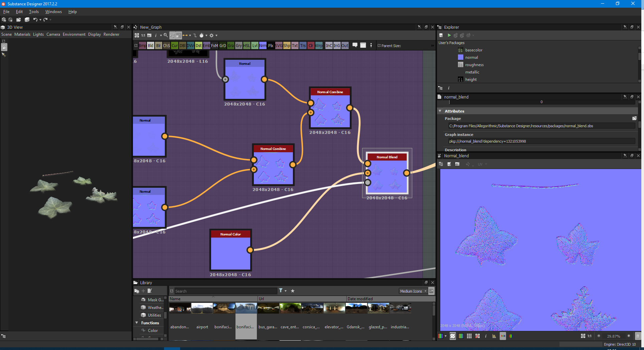Image resolution: width=644 pixels, height=350 pixels.
Task: Click zoom-in plus button in 2D view
Action: (x=629, y=336)
